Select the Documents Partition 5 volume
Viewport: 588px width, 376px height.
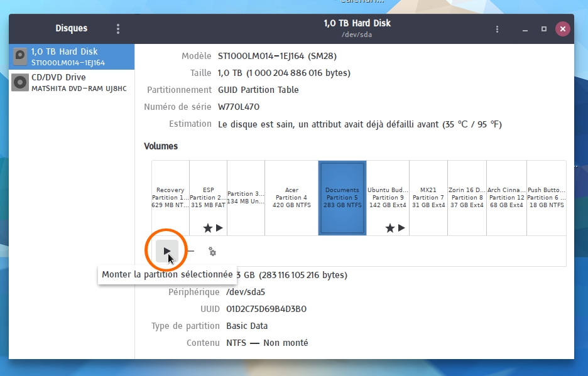click(x=342, y=197)
